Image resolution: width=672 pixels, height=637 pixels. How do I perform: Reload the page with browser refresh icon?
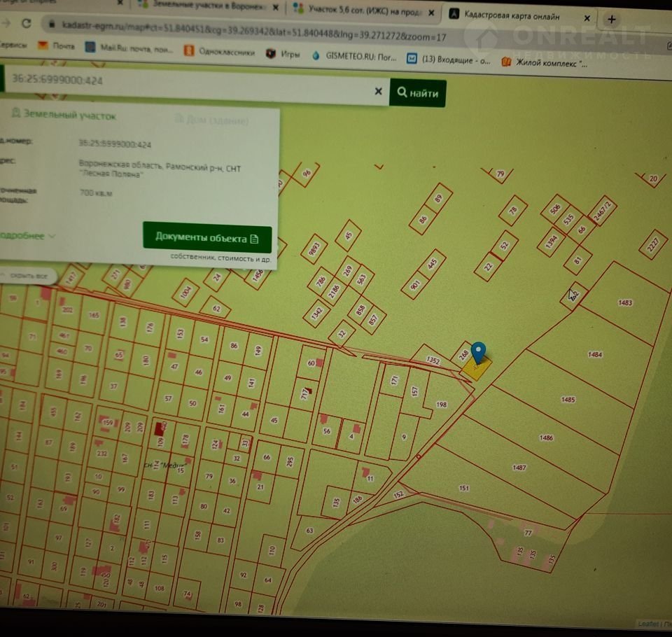coord(27,23)
